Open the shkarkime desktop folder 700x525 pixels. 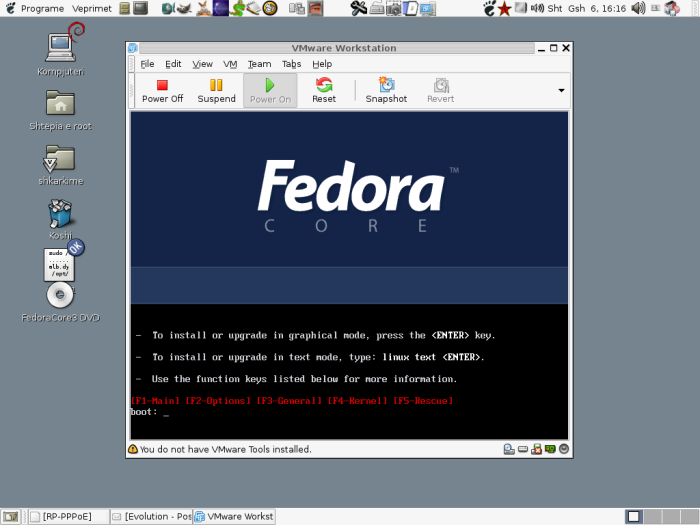61,165
